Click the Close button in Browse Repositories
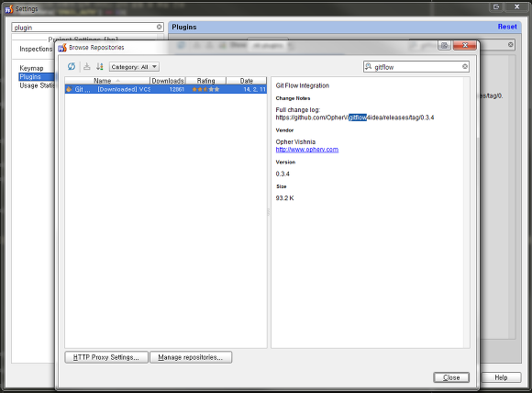Viewport: 532px width, 393px height. 451,377
